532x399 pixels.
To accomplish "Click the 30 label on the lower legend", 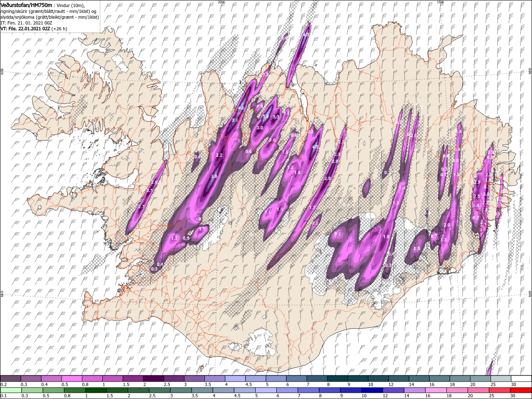I will pyautogui.click(x=512, y=396).
